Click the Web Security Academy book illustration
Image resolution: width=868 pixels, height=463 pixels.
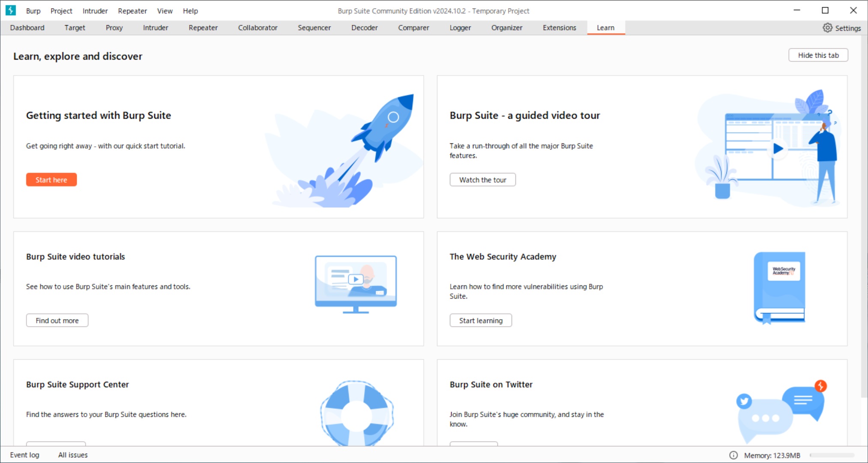point(779,287)
